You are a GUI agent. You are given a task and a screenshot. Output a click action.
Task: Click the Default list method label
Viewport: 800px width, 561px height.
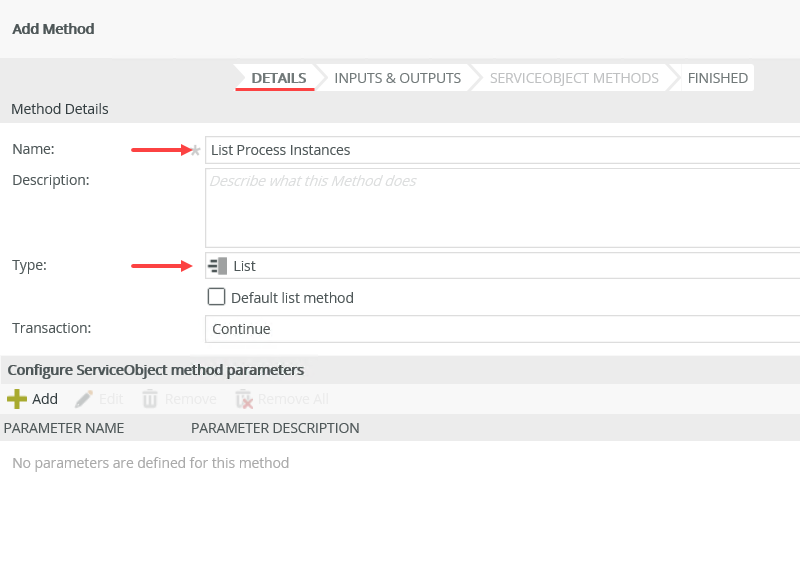pyautogui.click(x=292, y=298)
